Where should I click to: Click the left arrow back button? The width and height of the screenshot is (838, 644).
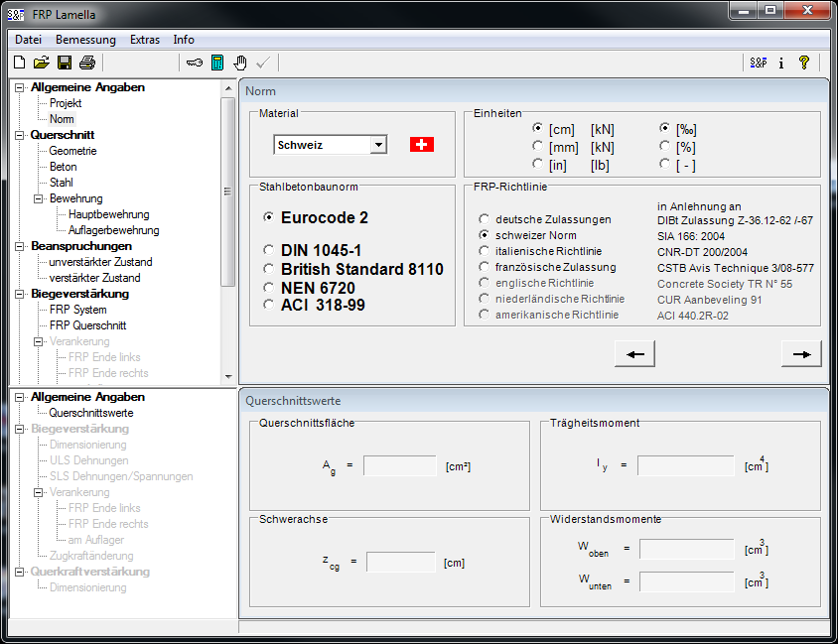[635, 353]
